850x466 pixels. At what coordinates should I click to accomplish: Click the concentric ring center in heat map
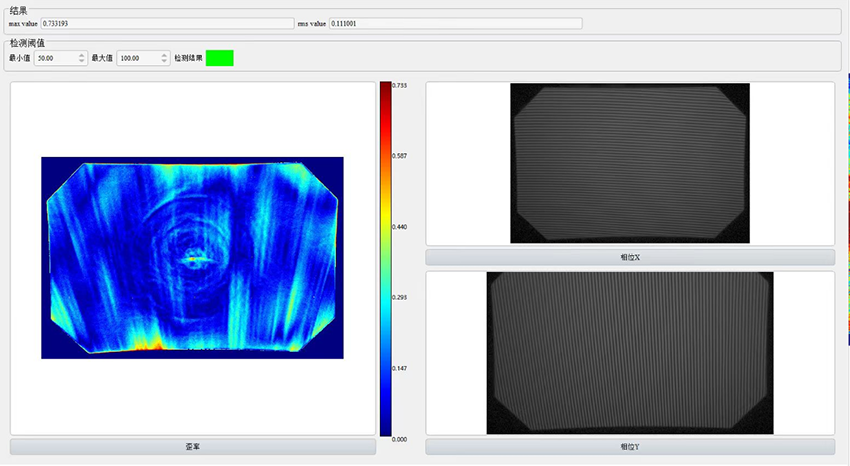click(x=191, y=258)
